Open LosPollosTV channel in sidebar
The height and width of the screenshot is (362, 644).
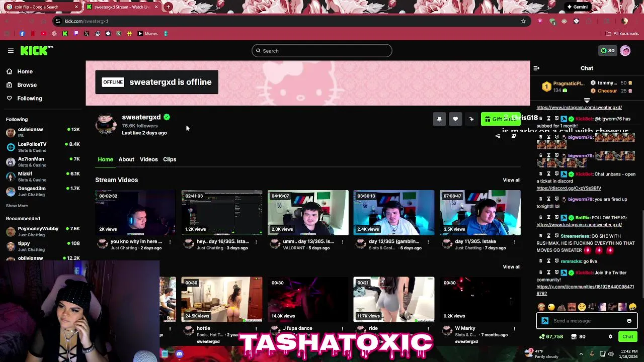(43, 147)
